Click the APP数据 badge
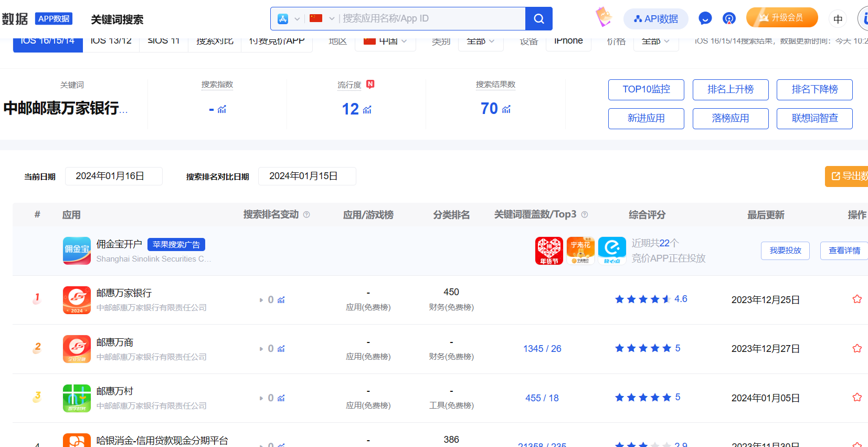This screenshot has width=868, height=447. (54, 19)
